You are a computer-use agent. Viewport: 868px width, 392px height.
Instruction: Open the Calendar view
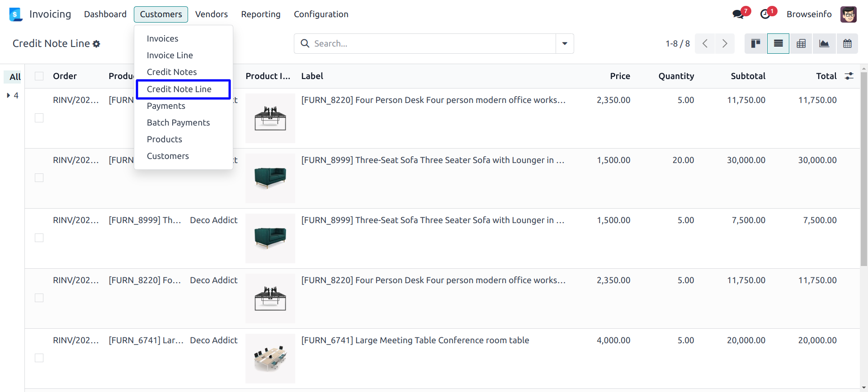(847, 44)
